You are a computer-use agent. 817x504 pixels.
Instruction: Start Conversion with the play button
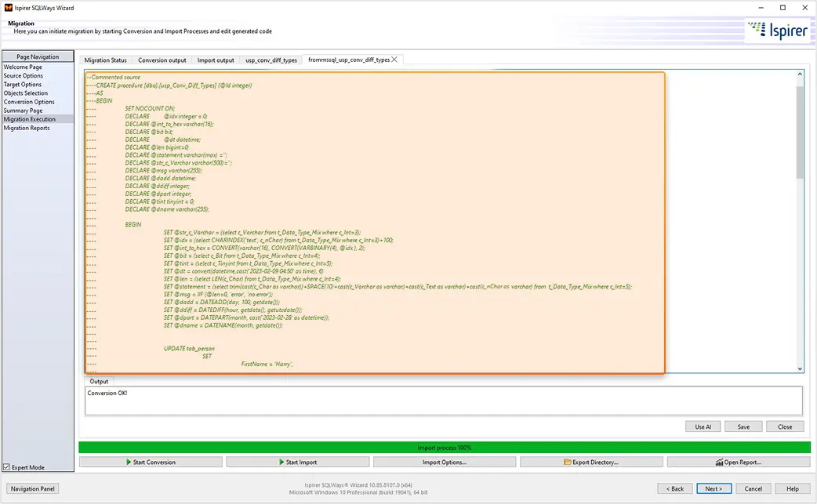[151, 462]
